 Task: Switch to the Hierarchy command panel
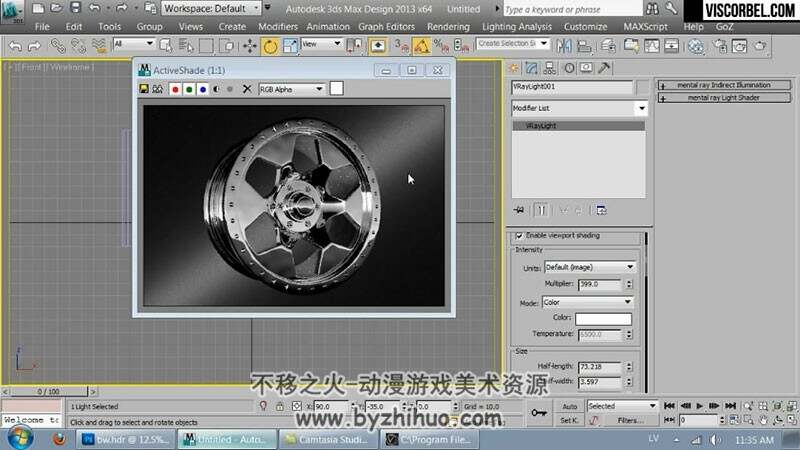[550, 68]
